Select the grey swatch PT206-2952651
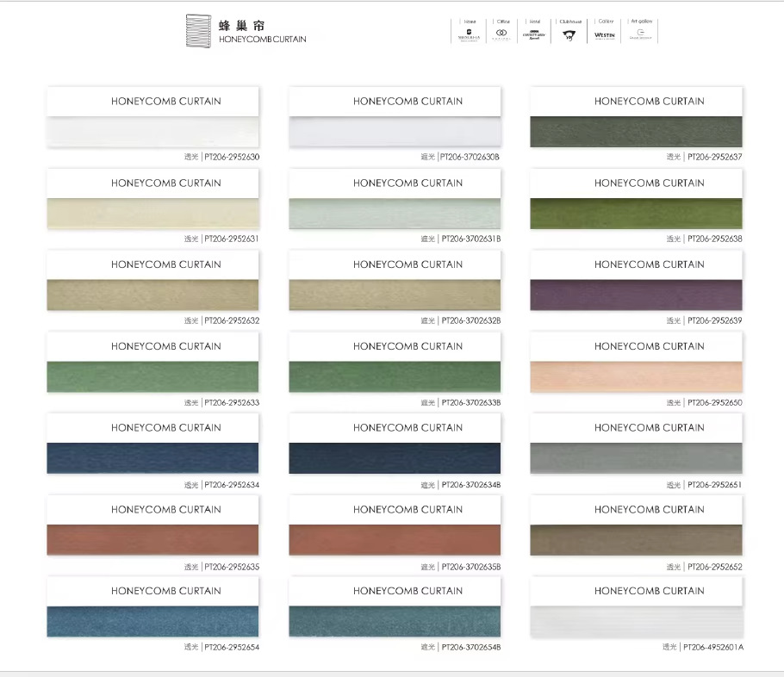784x677 pixels. pos(636,457)
